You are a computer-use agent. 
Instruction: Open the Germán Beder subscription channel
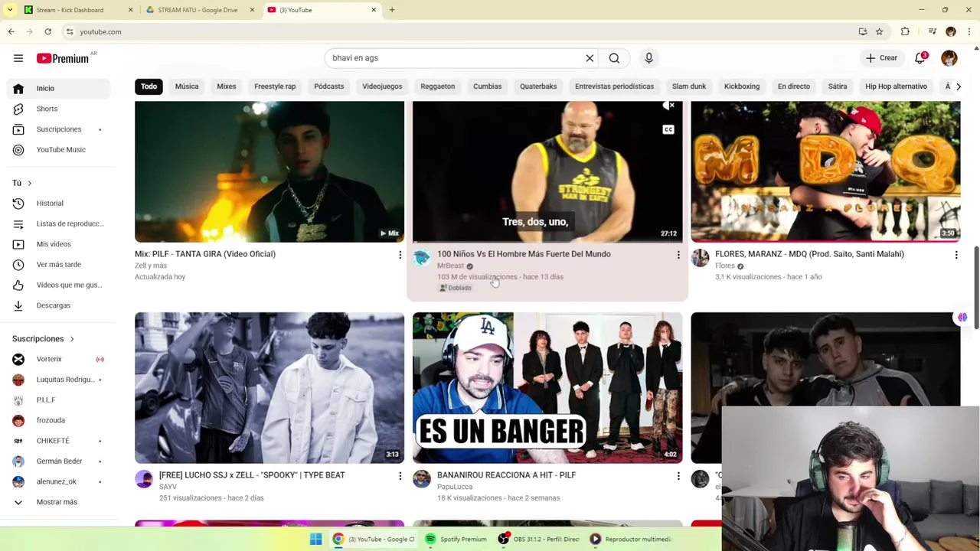coord(59,461)
